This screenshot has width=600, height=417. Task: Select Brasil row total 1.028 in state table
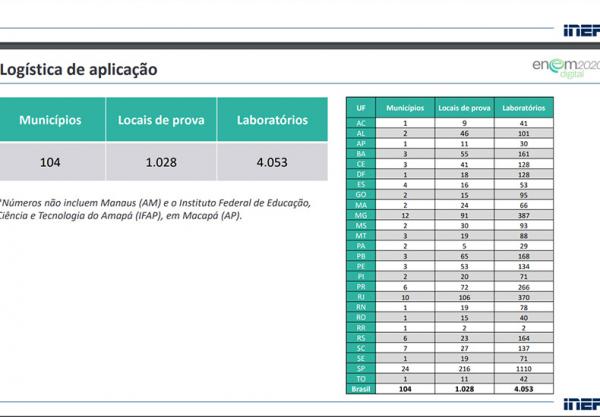(x=464, y=389)
